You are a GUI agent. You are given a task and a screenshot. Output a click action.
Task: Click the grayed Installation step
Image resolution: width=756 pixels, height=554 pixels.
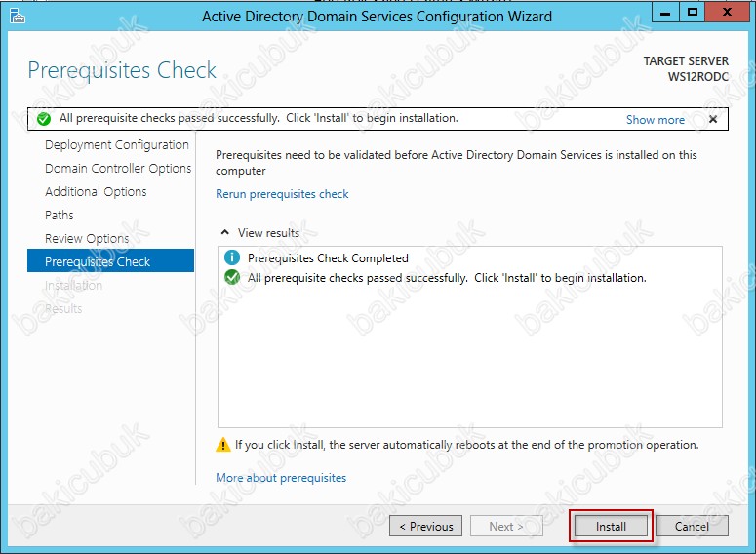(73, 286)
